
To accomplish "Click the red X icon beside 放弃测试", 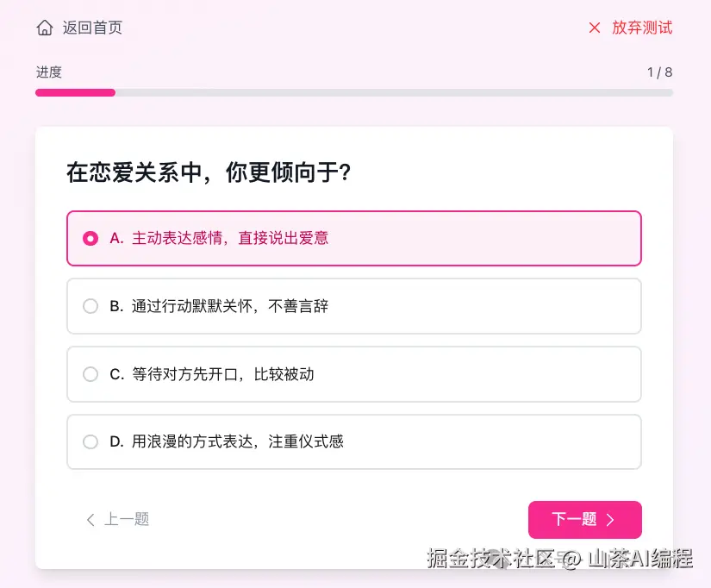I will tap(593, 27).
